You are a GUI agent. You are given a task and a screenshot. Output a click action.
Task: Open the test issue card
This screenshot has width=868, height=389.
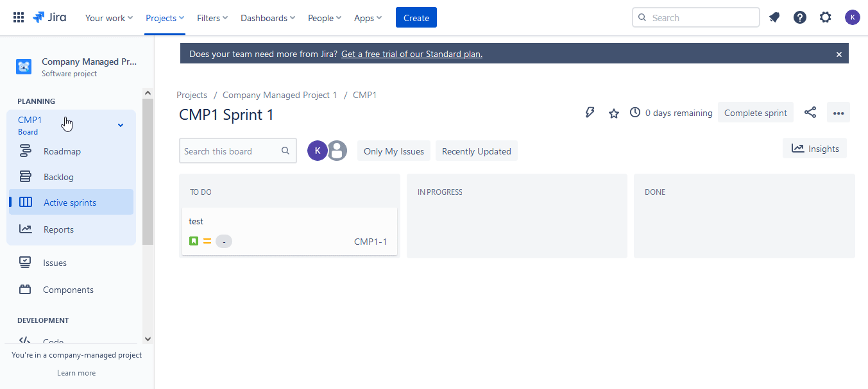click(289, 231)
